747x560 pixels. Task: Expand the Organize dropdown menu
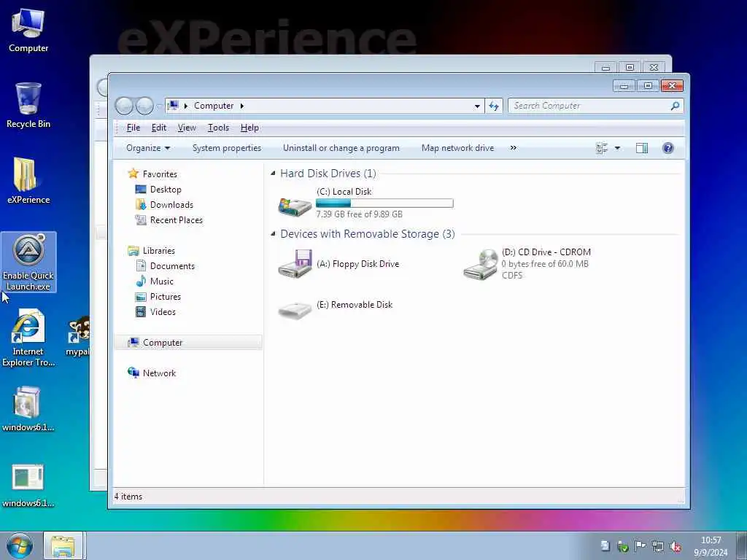(x=148, y=148)
